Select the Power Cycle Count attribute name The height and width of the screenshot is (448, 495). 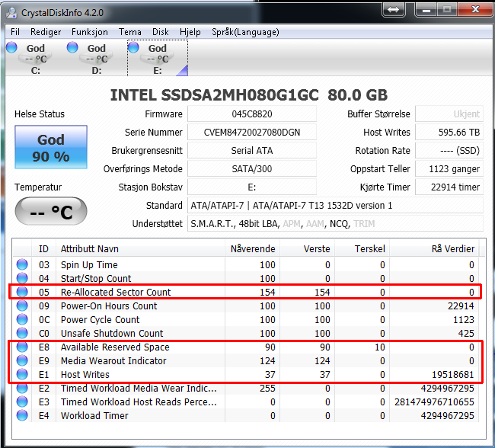coord(100,320)
